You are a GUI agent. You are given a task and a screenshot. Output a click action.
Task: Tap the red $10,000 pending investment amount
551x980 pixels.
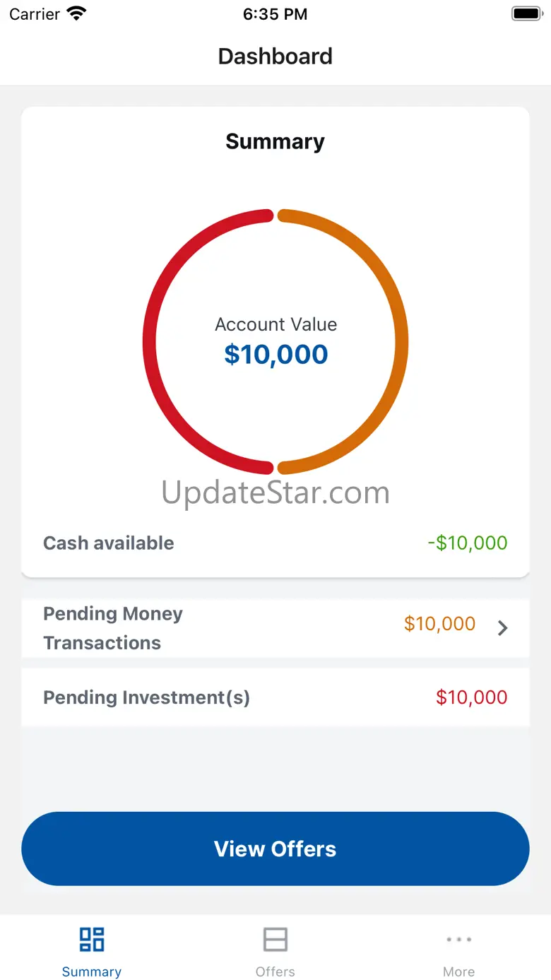click(471, 697)
